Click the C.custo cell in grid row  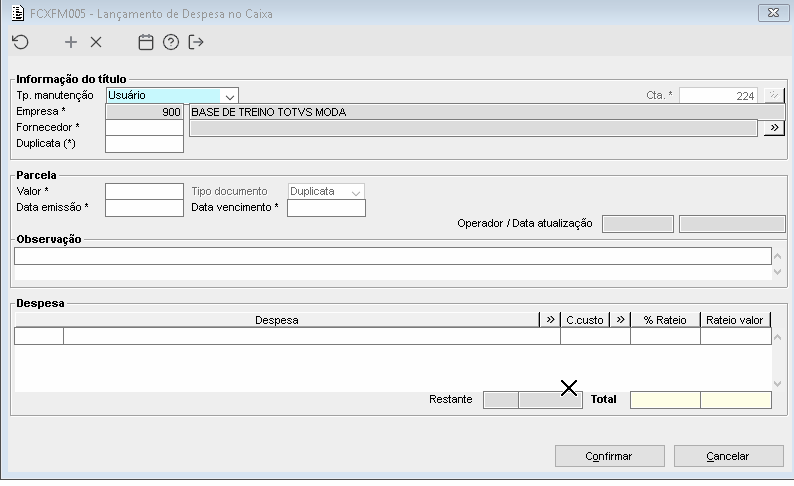pos(596,336)
